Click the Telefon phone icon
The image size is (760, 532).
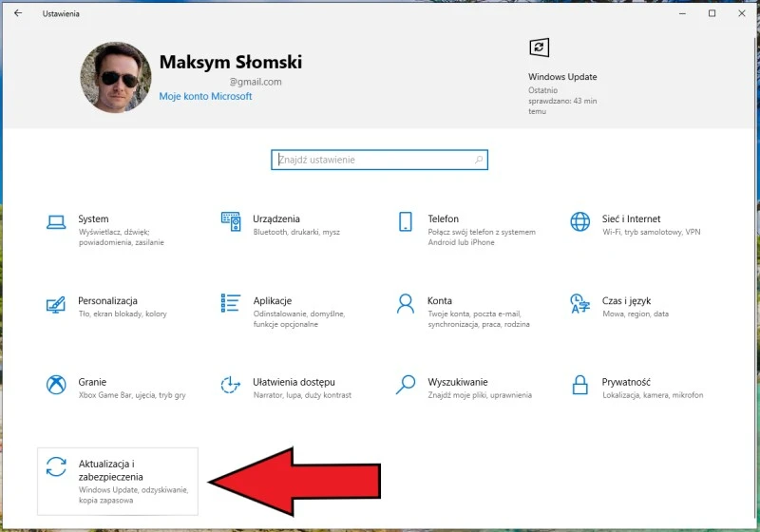click(406, 221)
